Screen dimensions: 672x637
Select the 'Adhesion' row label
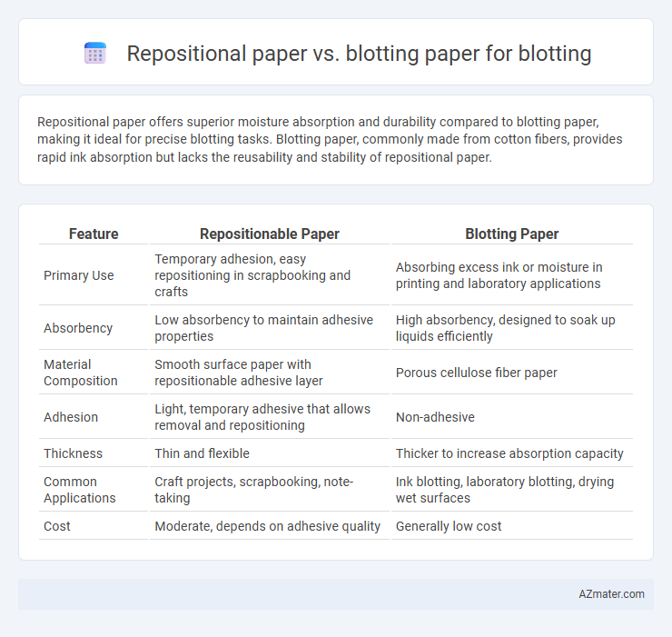point(71,417)
